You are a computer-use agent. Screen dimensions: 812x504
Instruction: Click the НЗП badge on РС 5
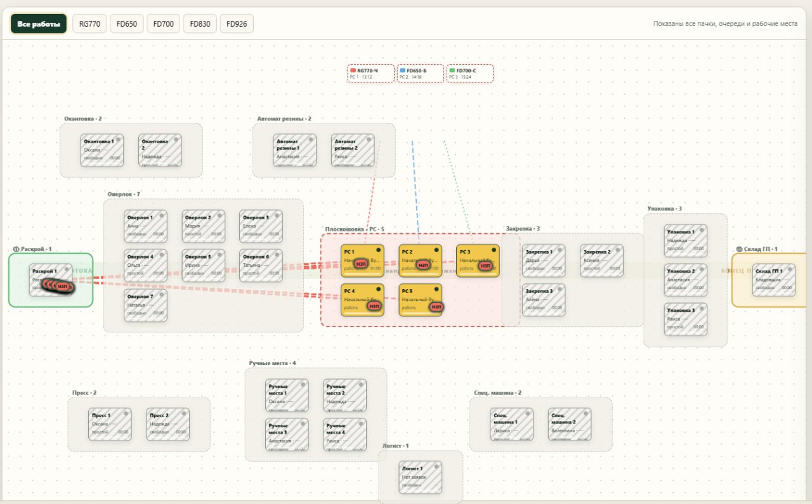point(436,307)
